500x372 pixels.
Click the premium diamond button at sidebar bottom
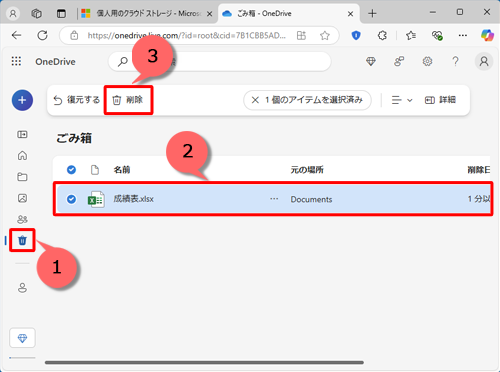tap(22, 338)
